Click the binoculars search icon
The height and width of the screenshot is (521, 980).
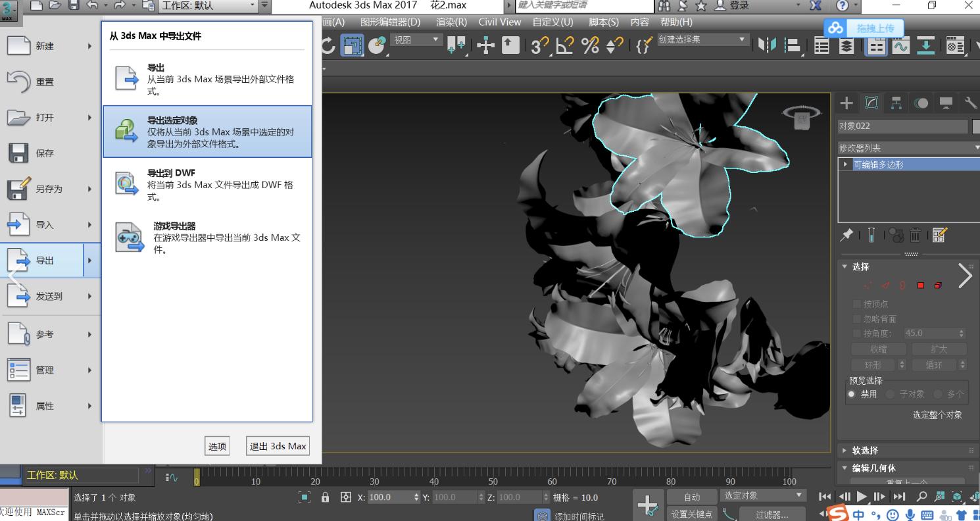tap(664, 6)
